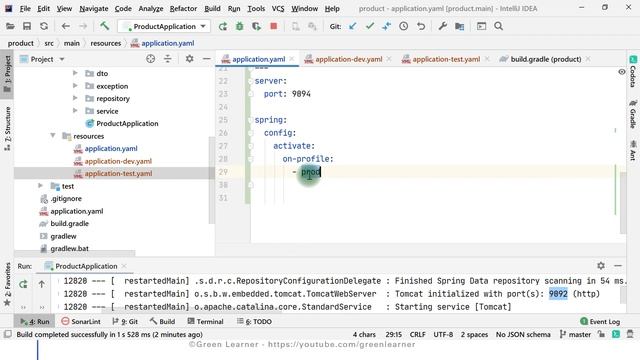640x360 pixels.
Task: Open the Terminal tool window
Action: pos(205,322)
